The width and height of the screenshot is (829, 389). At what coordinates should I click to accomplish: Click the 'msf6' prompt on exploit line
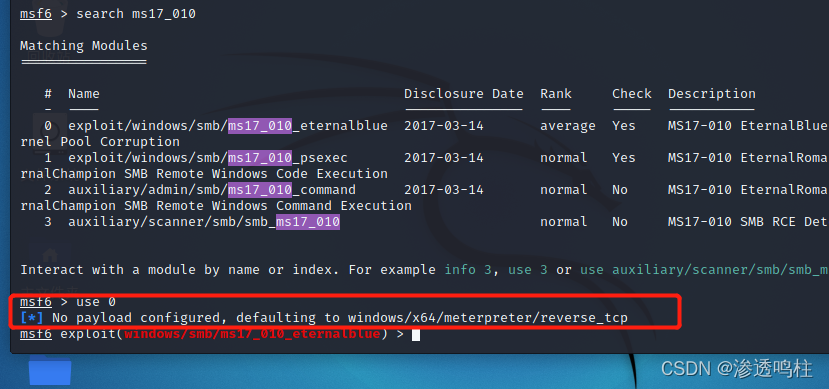coord(36,335)
